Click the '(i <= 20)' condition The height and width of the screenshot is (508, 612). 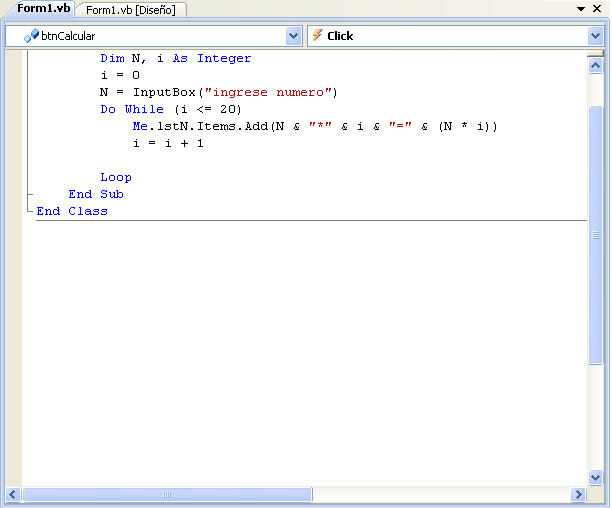(x=208, y=109)
